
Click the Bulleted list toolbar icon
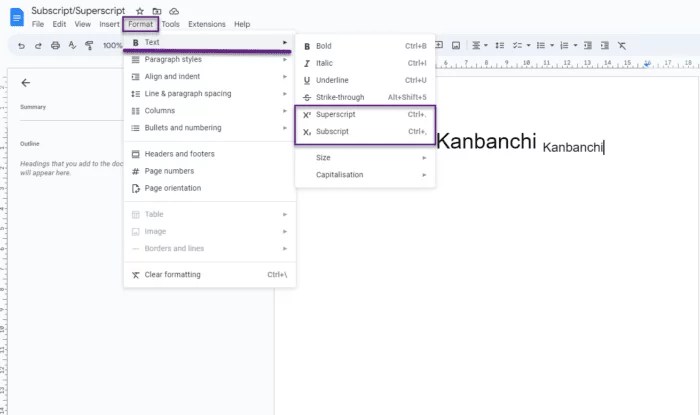pos(541,46)
